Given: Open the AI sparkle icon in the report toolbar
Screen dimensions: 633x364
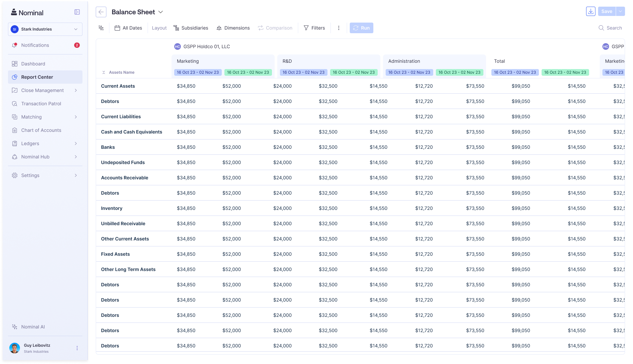Looking at the screenshot, I should (x=101, y=28).
